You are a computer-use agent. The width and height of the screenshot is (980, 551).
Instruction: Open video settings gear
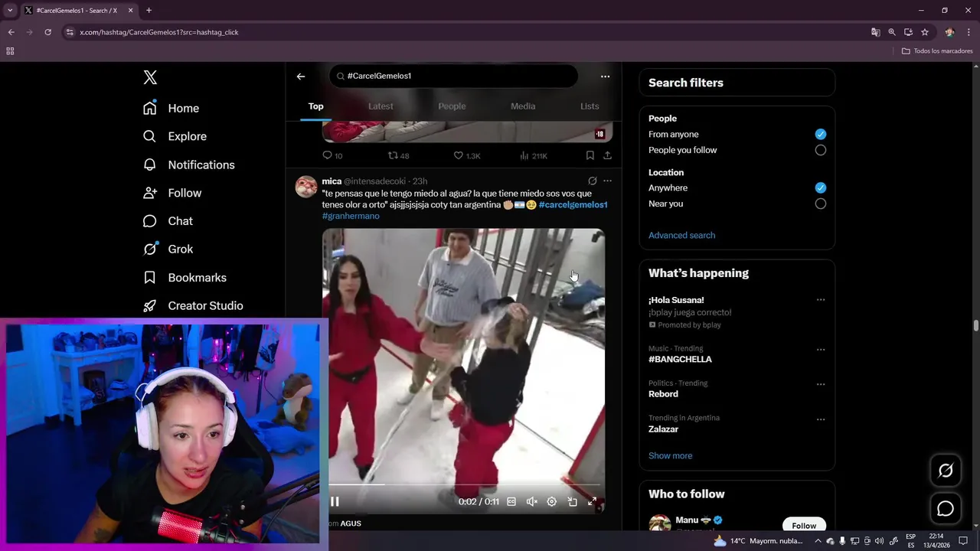coord(551,502)
